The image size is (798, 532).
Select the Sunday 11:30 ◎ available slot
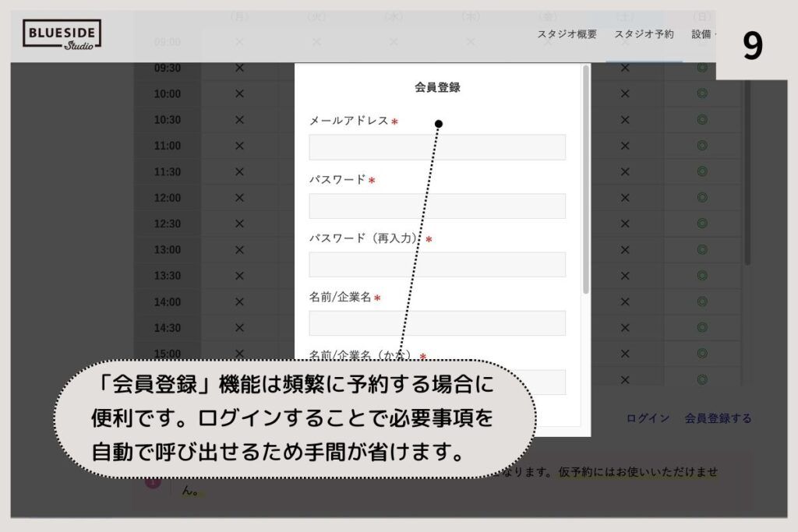pos(702,171)
